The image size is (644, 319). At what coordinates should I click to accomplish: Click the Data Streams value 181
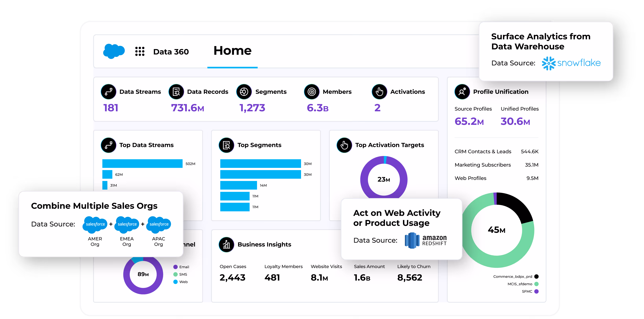point(111,108)
